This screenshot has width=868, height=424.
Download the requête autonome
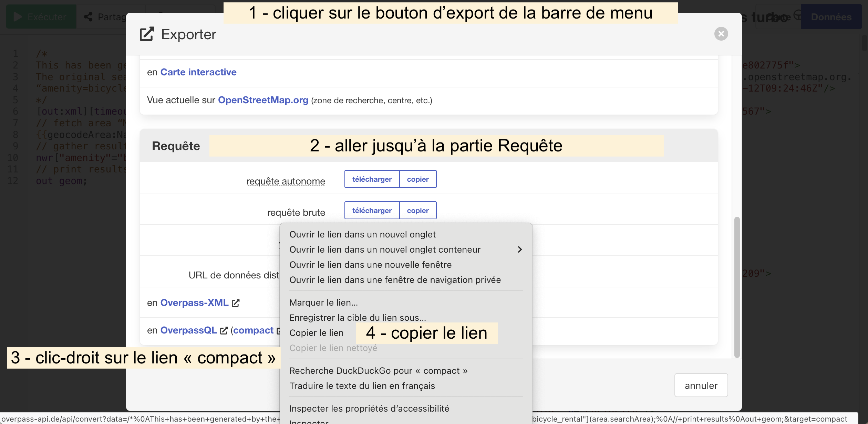[372, 179]
